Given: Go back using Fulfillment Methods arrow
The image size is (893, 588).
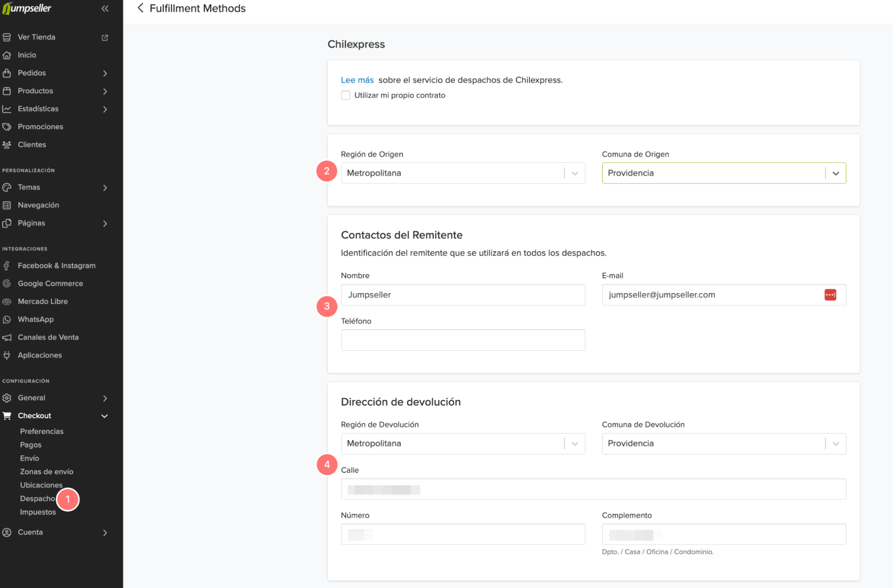Looking at the screenshot, I should pyautogui.click(x=140, y=8).
